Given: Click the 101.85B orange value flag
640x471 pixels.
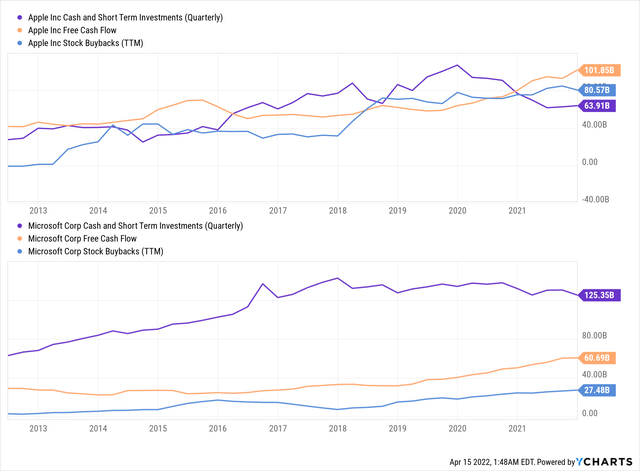Looking at the screenshot, I should pos(600,70).
